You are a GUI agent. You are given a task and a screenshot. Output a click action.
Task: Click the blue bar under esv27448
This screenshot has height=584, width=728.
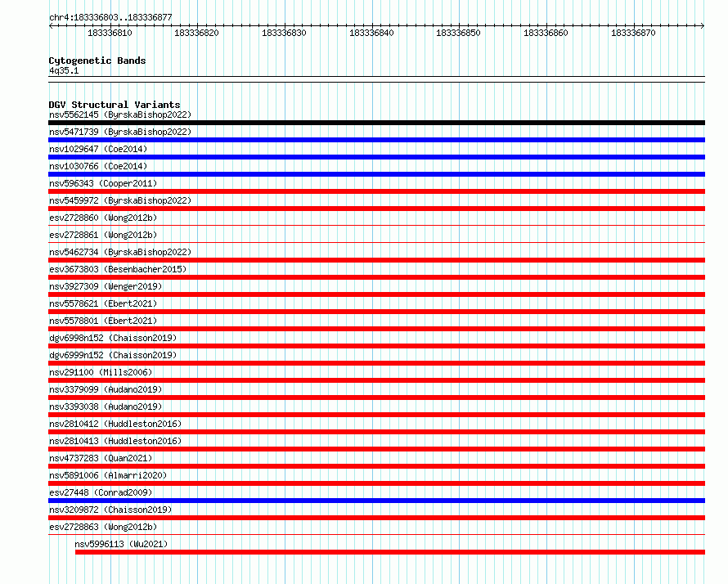point(376,501)
